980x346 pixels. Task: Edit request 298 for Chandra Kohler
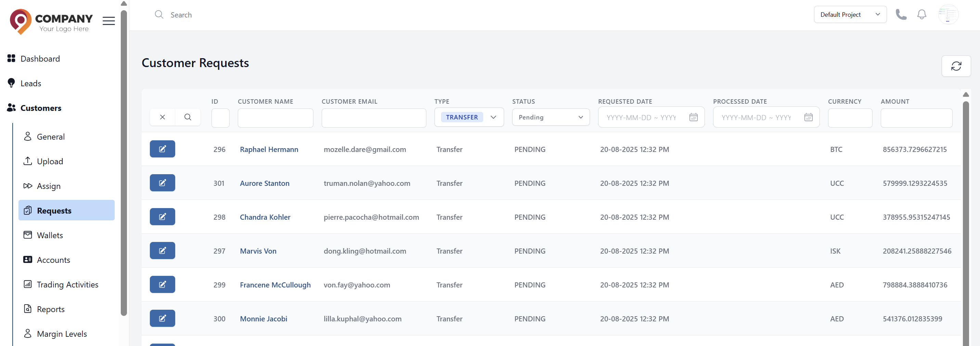[x=163, y=217]
